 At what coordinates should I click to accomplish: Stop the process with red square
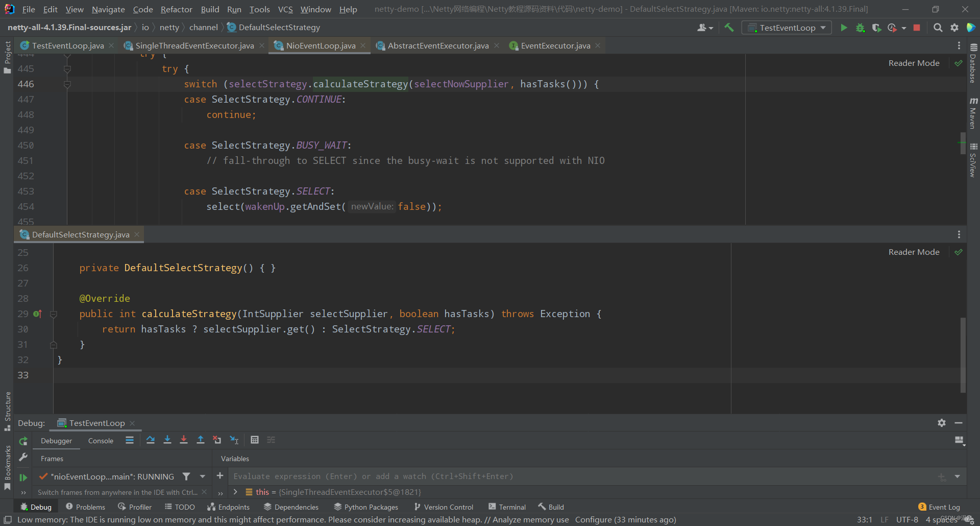coord(917,28)
